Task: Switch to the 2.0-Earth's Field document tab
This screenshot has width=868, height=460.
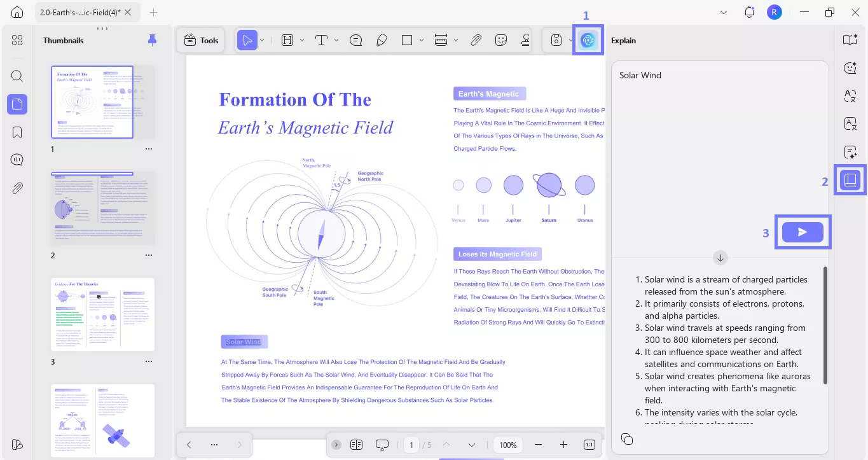Action: [79, 12]
